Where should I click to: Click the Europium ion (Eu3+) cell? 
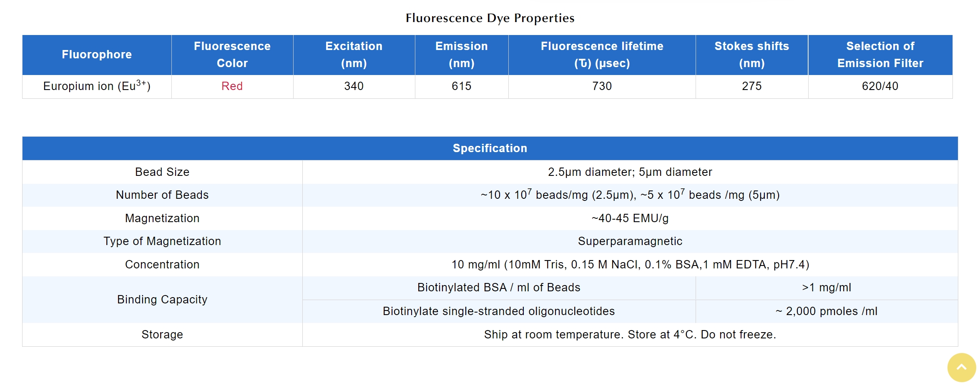coord(97,86)
